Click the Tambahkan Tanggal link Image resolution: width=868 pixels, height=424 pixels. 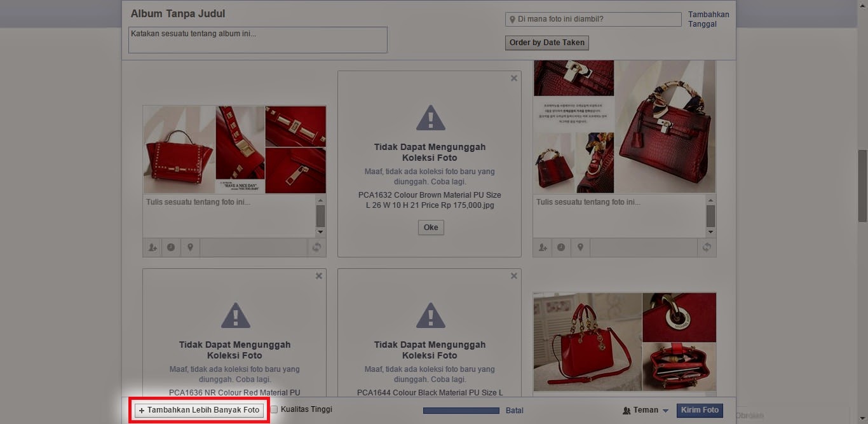[708, 19]
